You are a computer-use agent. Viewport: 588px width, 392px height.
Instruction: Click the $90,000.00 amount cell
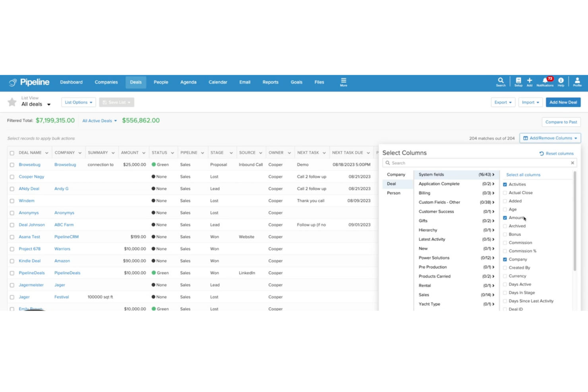(x=134, y=261)
